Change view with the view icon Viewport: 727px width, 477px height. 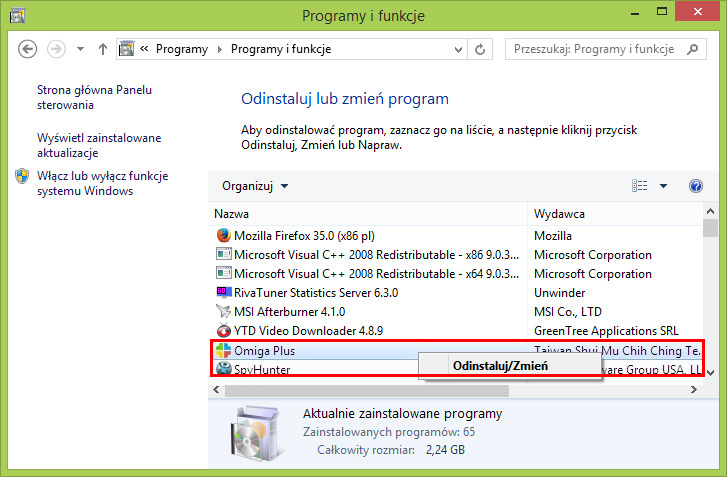[x=639, y=186]
